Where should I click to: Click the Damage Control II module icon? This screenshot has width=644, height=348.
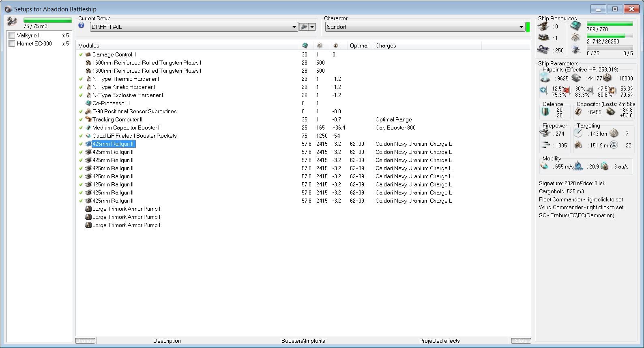click(88, 54)
